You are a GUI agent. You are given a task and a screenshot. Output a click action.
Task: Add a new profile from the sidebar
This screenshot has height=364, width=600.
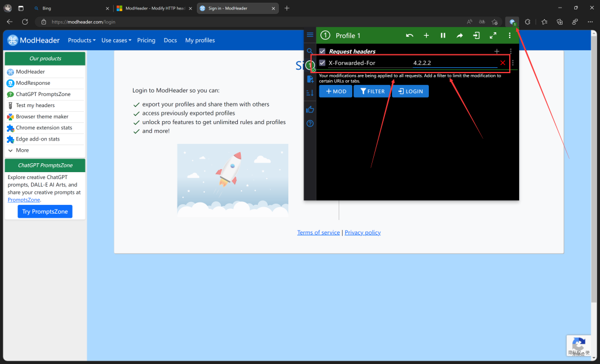click(310, 79)
